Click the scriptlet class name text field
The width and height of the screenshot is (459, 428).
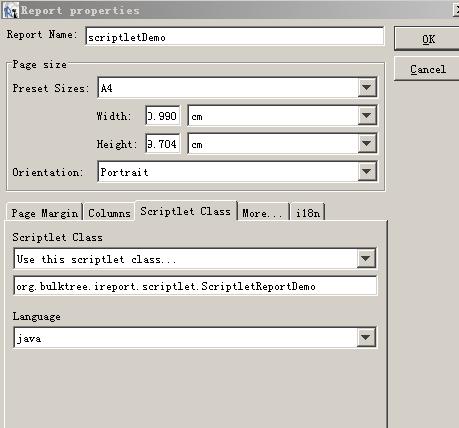195,286
